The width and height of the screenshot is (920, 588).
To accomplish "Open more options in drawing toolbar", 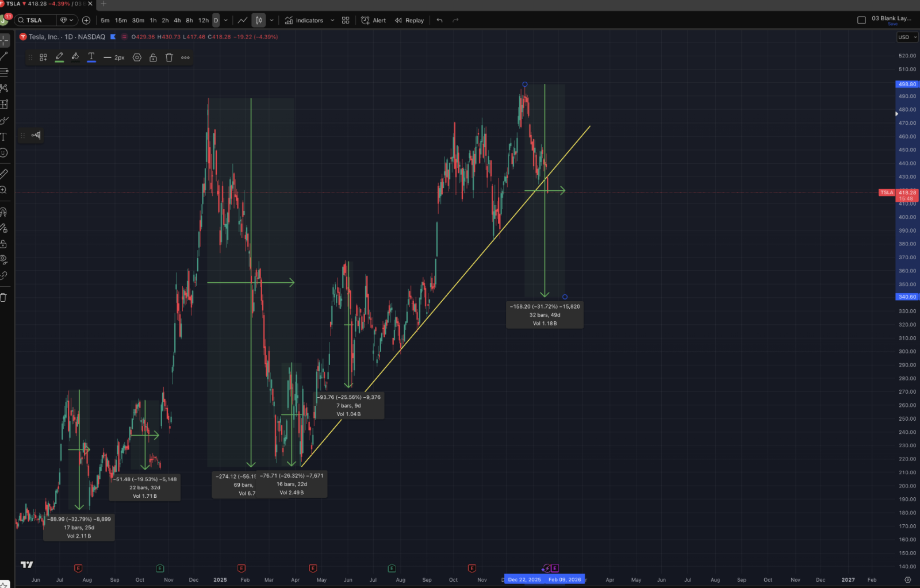I will [185, 57].
